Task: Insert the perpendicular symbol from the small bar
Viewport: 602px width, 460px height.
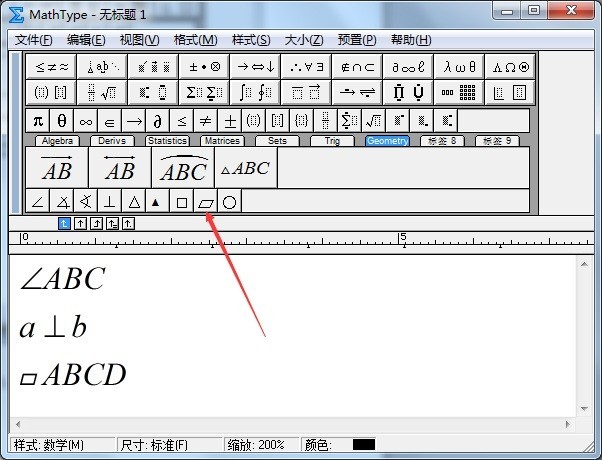Action: click(x=110, y=202)
